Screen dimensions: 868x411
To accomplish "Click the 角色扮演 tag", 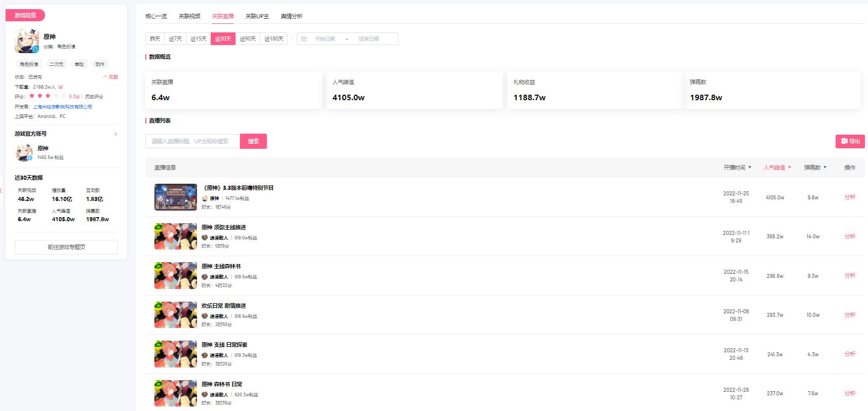I will tap(29, 64).
